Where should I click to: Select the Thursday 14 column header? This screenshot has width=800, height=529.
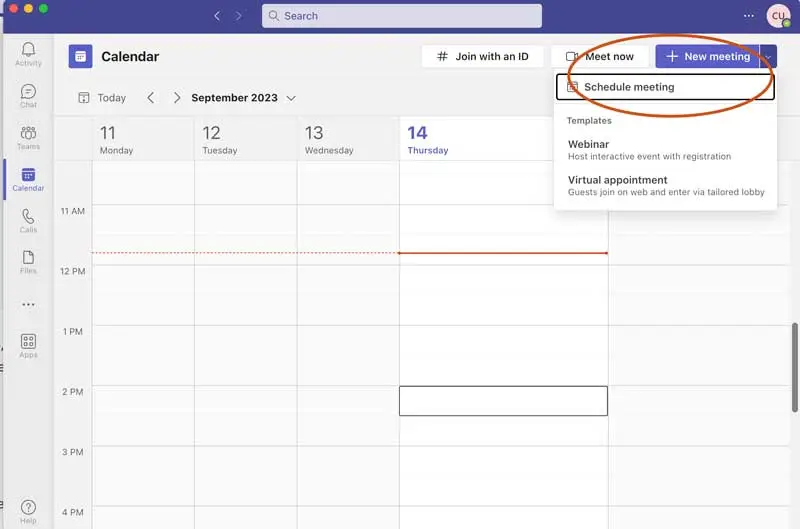tap(476, 139)
